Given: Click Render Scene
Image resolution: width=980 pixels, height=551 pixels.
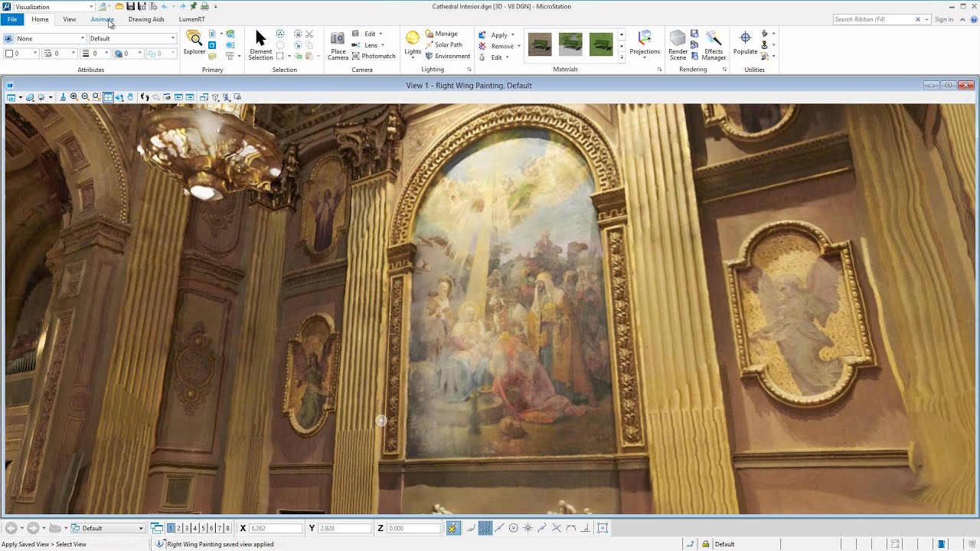Looking at the screenshot, I should click(678, 45).
